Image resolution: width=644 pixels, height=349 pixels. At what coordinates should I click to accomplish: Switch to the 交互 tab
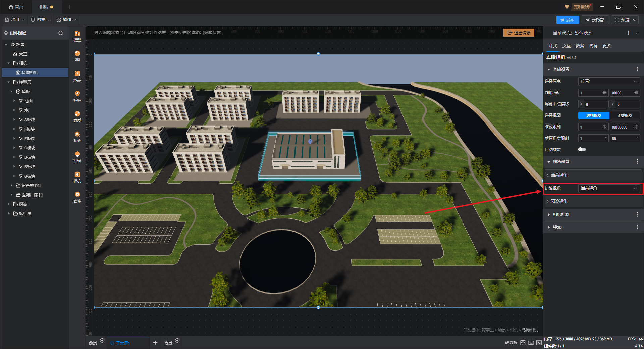tap(566, 46)
